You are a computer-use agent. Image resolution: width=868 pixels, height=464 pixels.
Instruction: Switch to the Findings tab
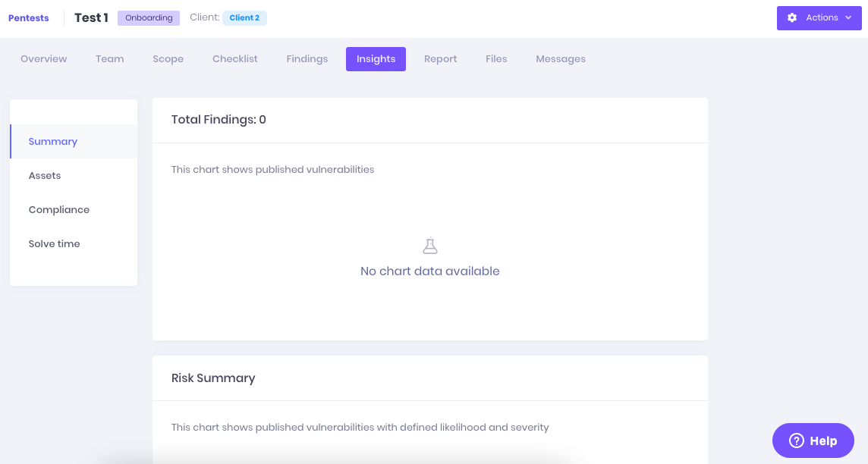[307, 59]
